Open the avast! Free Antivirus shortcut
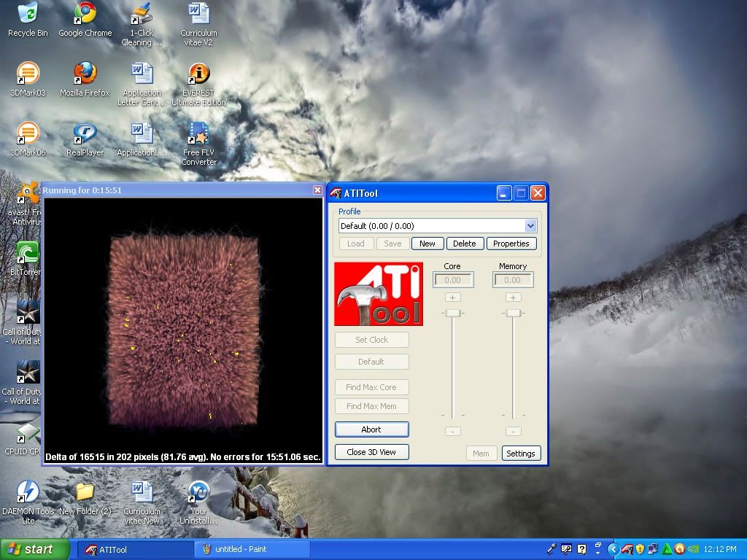Viewport: 747px width, 560px height. click(x=26, y=203)
